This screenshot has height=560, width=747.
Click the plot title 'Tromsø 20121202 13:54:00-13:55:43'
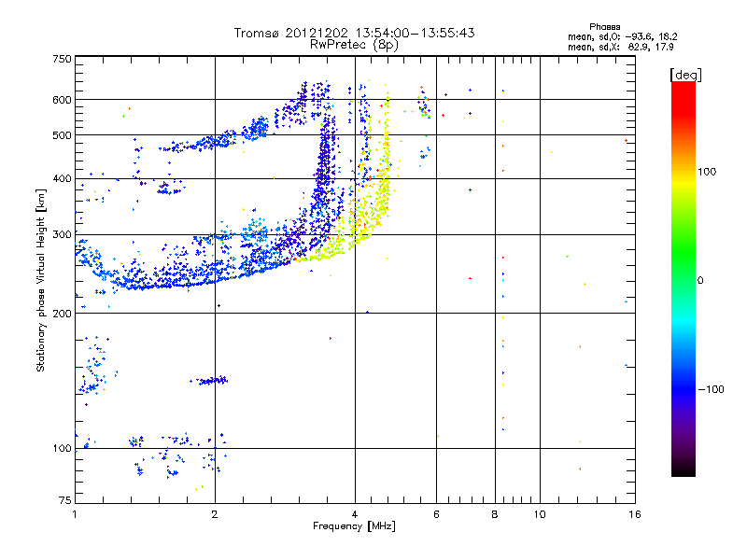(354, 33)
